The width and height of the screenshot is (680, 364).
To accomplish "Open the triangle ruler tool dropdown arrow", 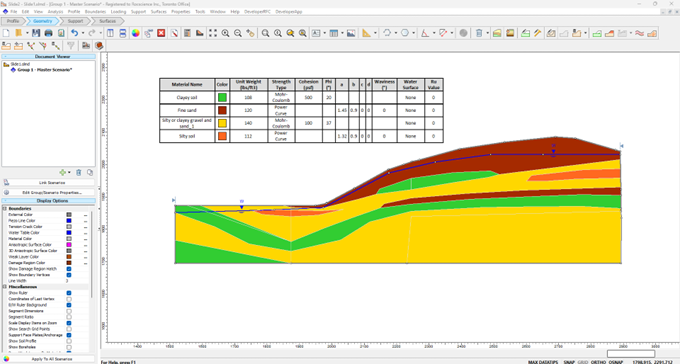I will (375, 33).
